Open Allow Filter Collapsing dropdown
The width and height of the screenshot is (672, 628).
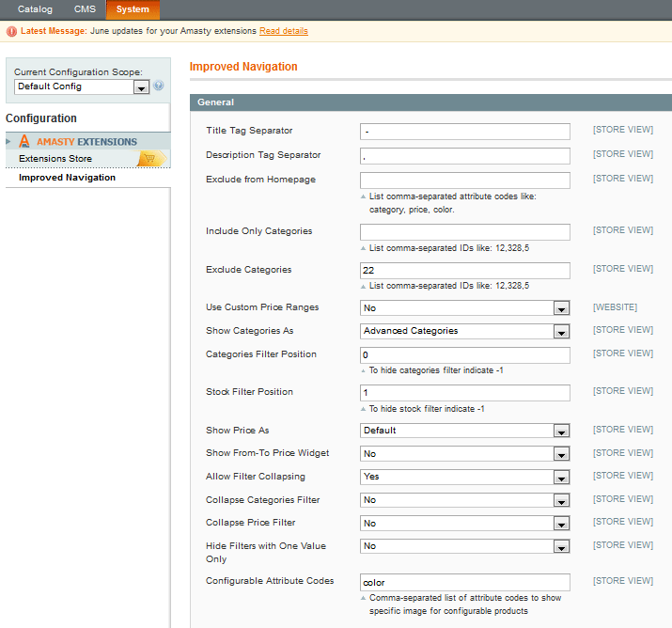pyautogui.click(x=465, y=477)
